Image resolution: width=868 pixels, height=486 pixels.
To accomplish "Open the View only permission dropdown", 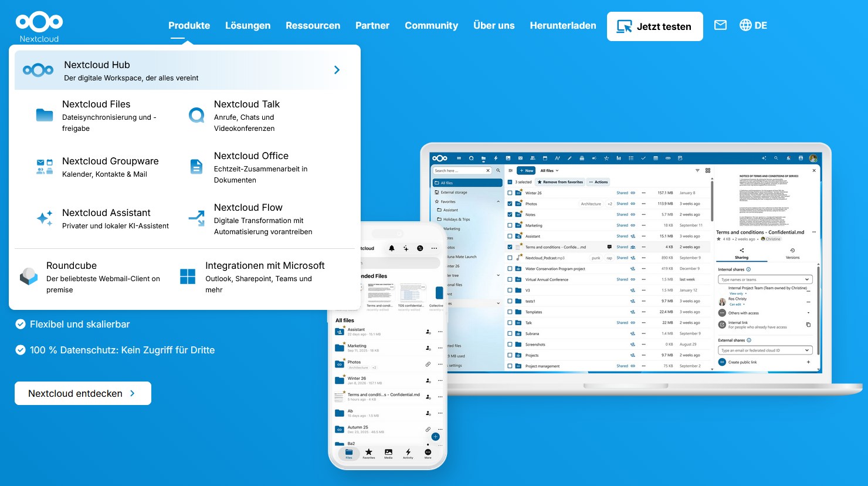I will pos(738,293).
